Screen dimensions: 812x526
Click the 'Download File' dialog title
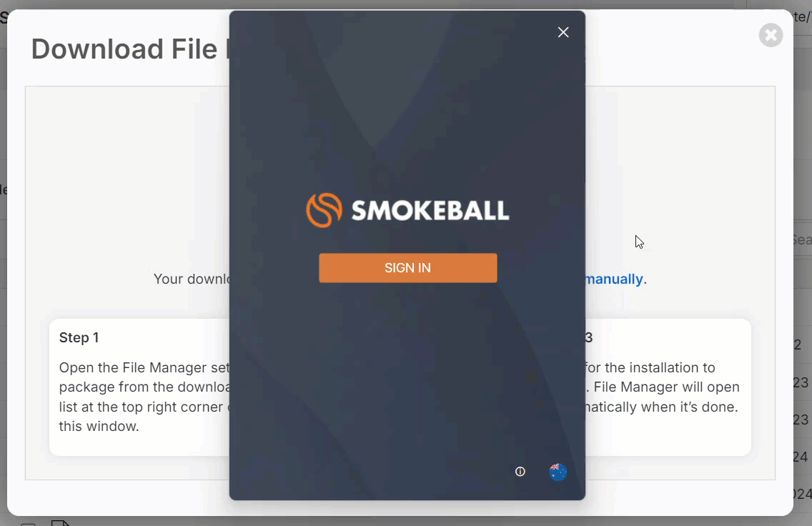click(130, 49)
